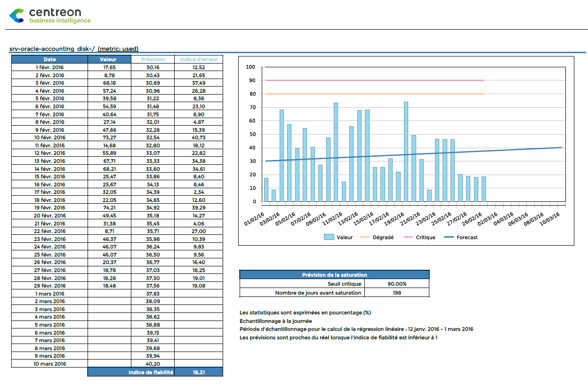
Task: Click the row for 15 févr. 2016
Action: 48,176
